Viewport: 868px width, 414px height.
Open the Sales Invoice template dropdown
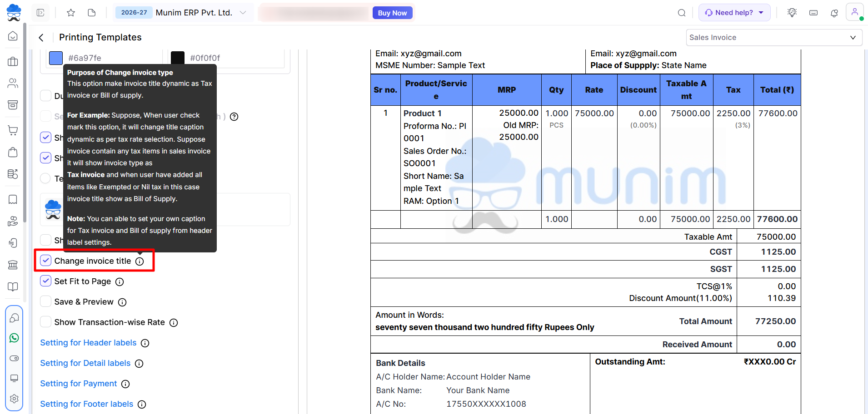pyautogui.click(x=774, y=38)
